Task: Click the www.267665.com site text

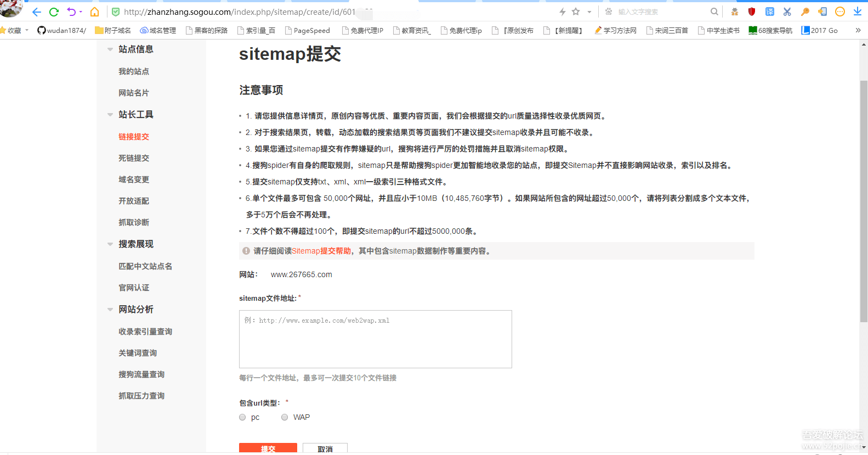Action: coord(302,274)
